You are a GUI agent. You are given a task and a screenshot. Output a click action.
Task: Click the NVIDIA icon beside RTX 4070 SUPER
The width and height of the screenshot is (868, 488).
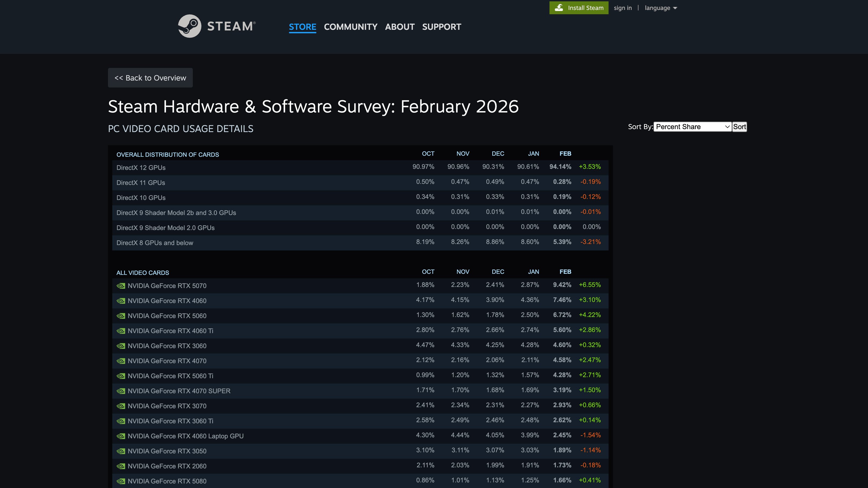[120, 391]
